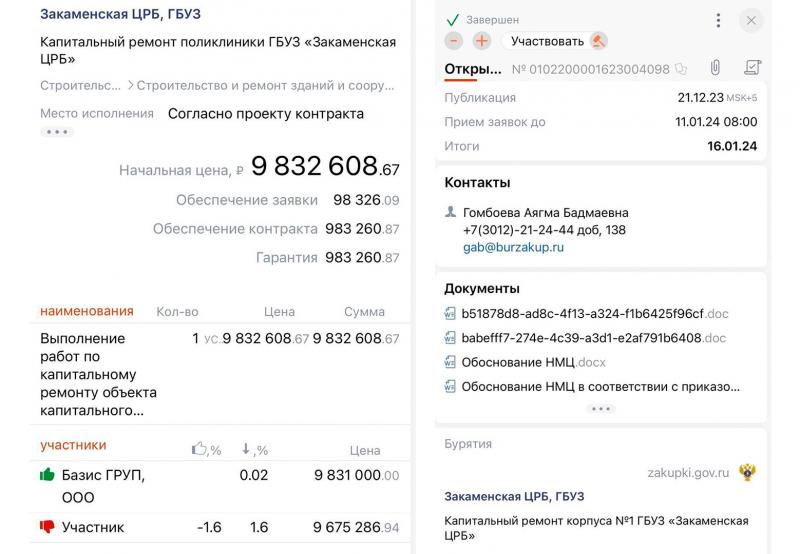800x554 pixels.
Task: Click thumbs-up icon beside Базис ГРУП
Action: coord(47,475)
